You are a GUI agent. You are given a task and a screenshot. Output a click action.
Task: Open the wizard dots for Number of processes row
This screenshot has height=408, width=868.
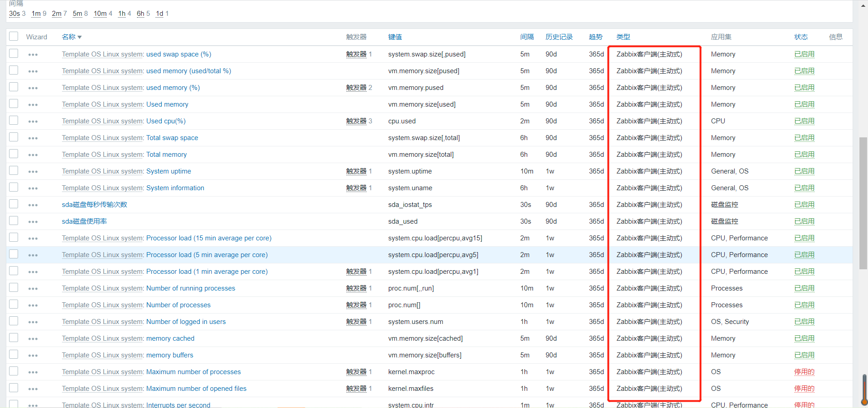(33, 305)
